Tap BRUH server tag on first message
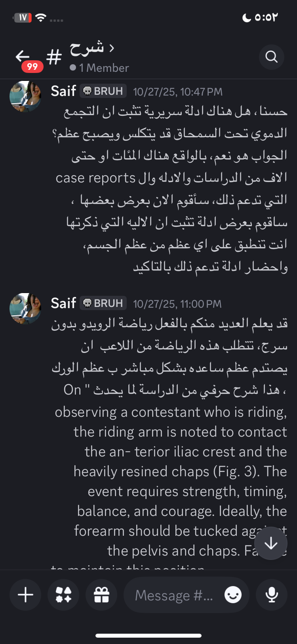The image size is (297, 644). pos(103,91)
